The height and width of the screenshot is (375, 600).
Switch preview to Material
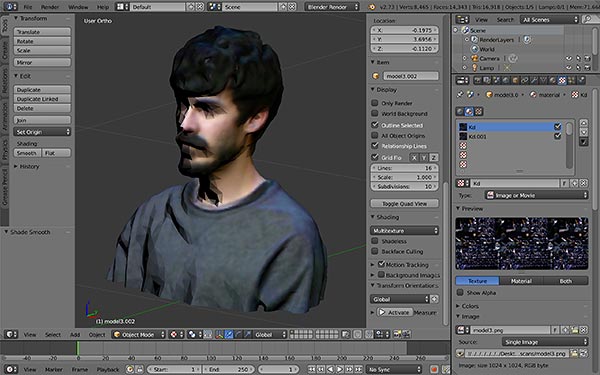click(521, 280)
